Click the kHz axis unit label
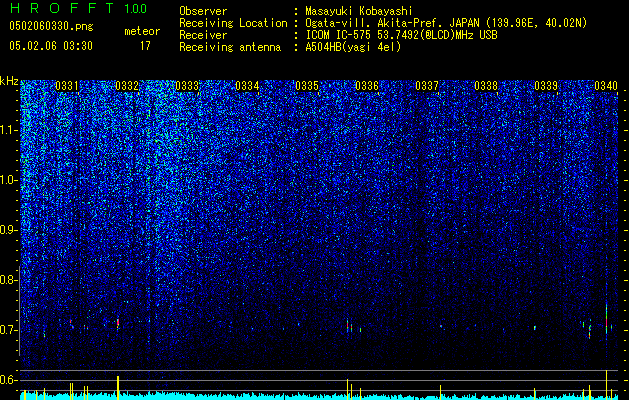This screenshot has height=400, width=629. click(x=9, y=81)
